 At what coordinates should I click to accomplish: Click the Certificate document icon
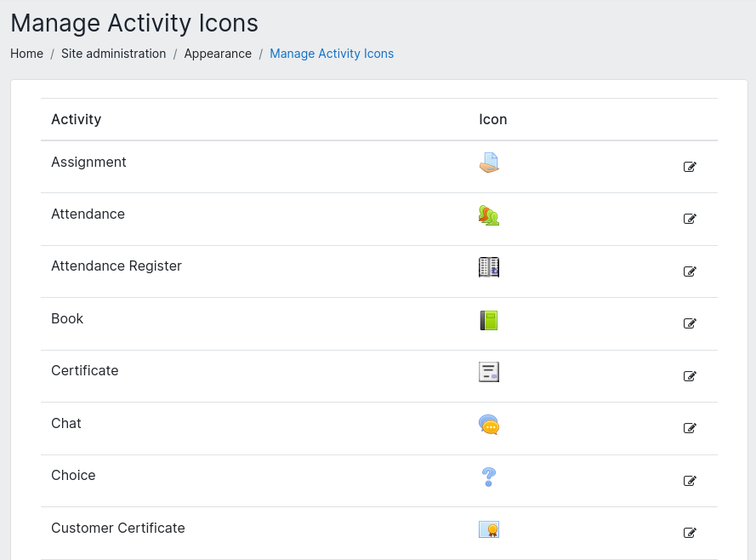(489, 372)
